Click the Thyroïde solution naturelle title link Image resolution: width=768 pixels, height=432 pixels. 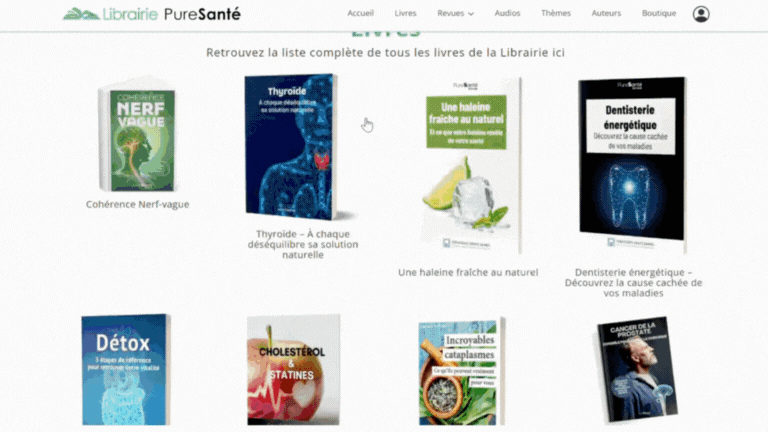(303, 244)
